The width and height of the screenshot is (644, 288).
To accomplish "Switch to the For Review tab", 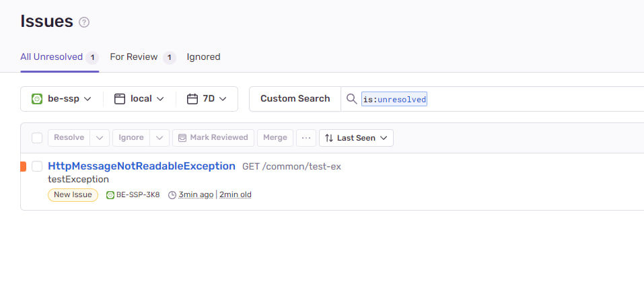I will tap(134, 57).
